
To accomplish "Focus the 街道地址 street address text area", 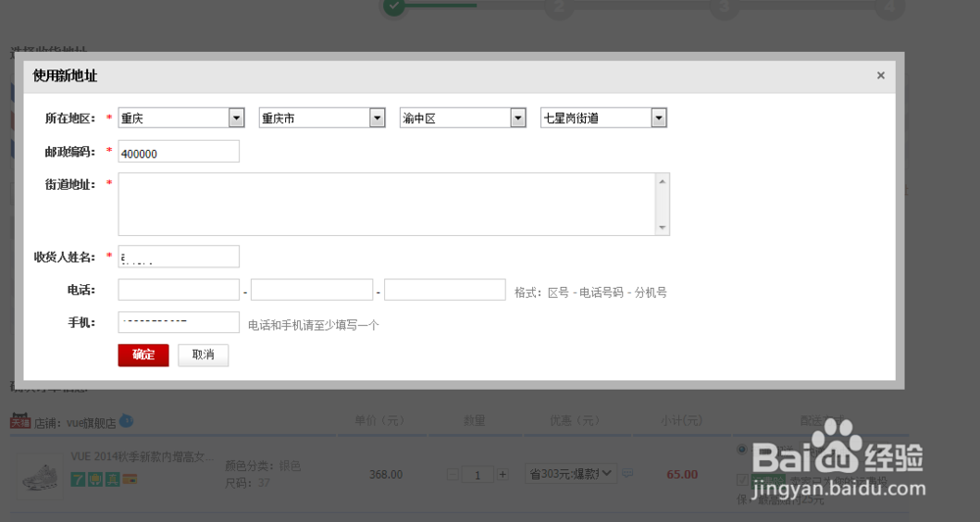I will click(x=394, y=204).
